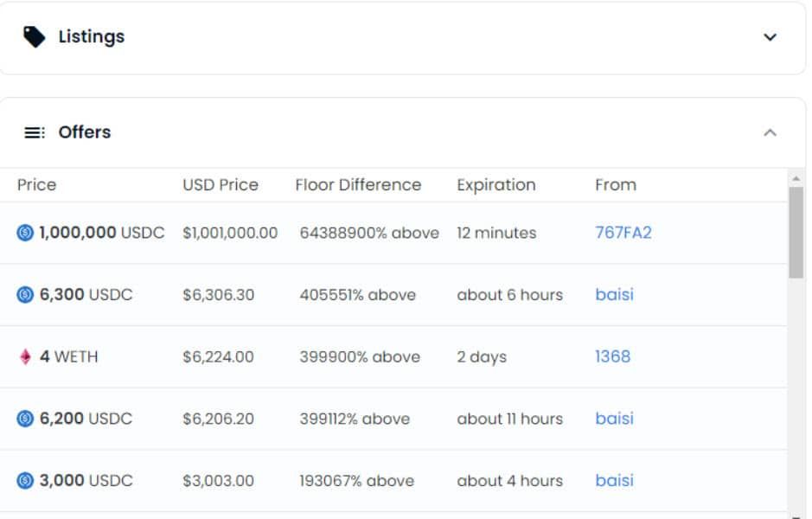Click the 399112% above floor difference
The height and width of the screenshot is (519, 812).
click(x=355, y=419)
